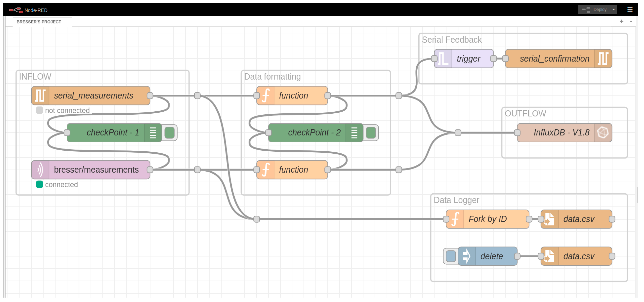Open the flow tabs list dropdown
The width and height of the screenshot is (644, 302).
point(631,22)
